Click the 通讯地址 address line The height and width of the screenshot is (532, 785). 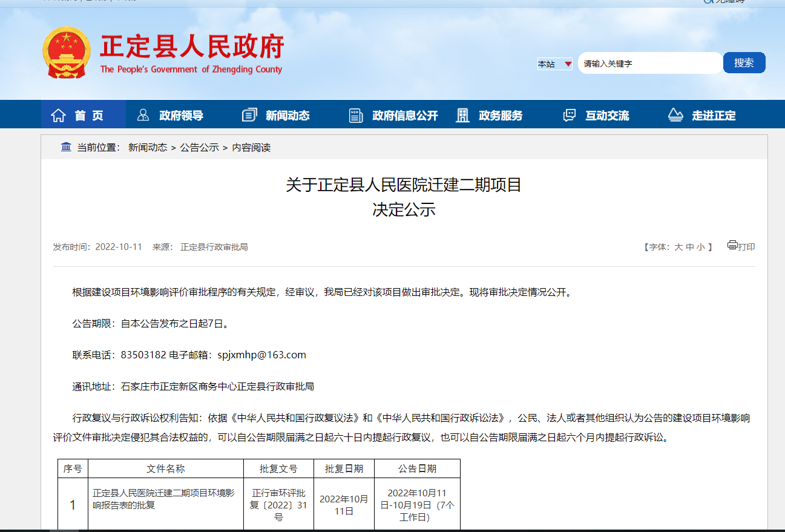(193, 386)
